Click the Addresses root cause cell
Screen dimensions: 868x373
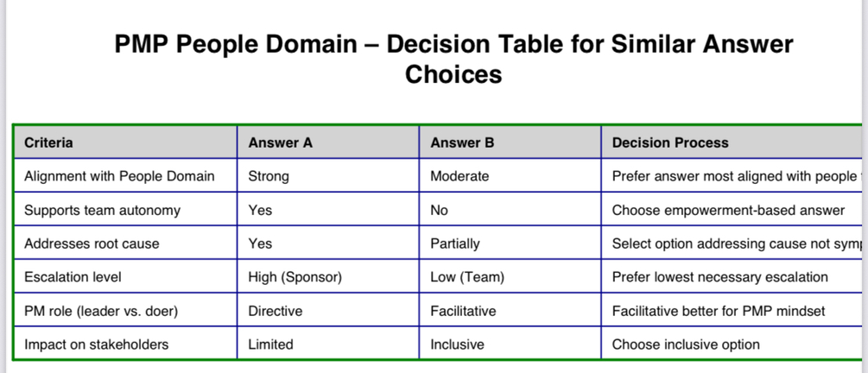pos(92,243)
